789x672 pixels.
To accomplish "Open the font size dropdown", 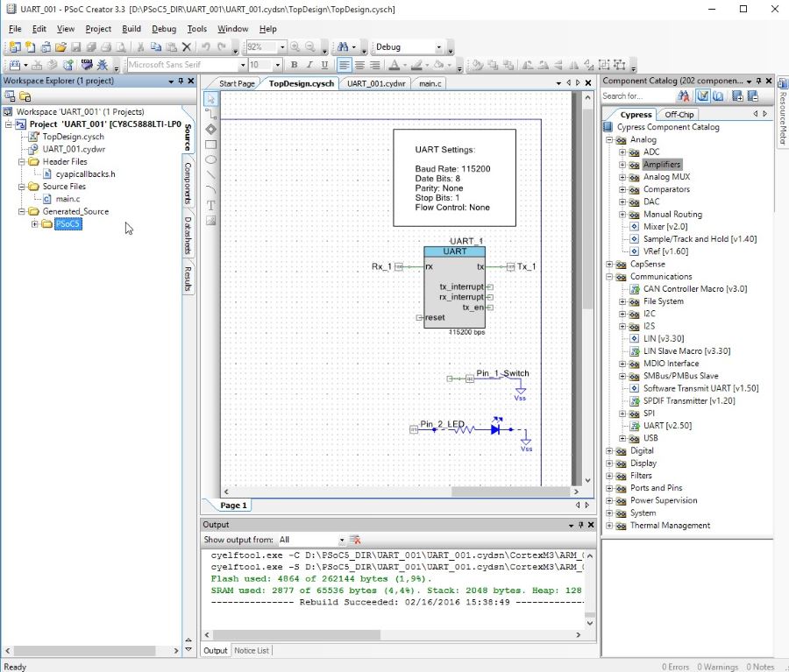I will click(277, 65).
